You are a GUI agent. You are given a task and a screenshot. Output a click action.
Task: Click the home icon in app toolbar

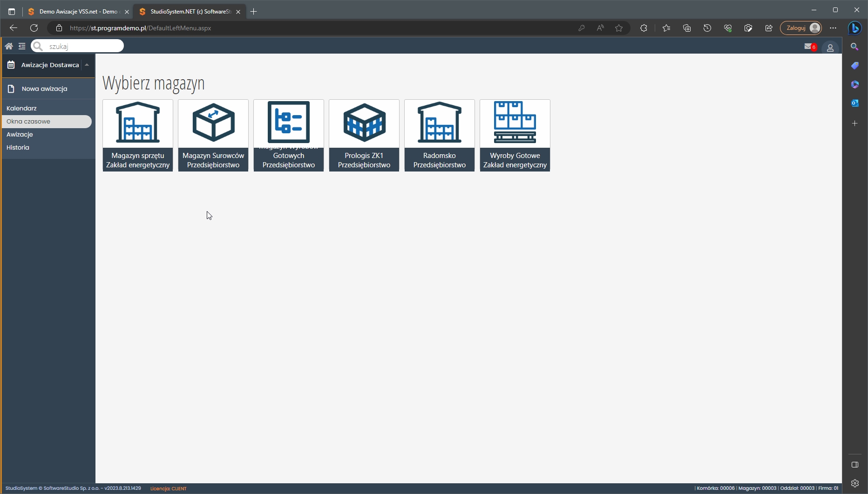point(9,46)
